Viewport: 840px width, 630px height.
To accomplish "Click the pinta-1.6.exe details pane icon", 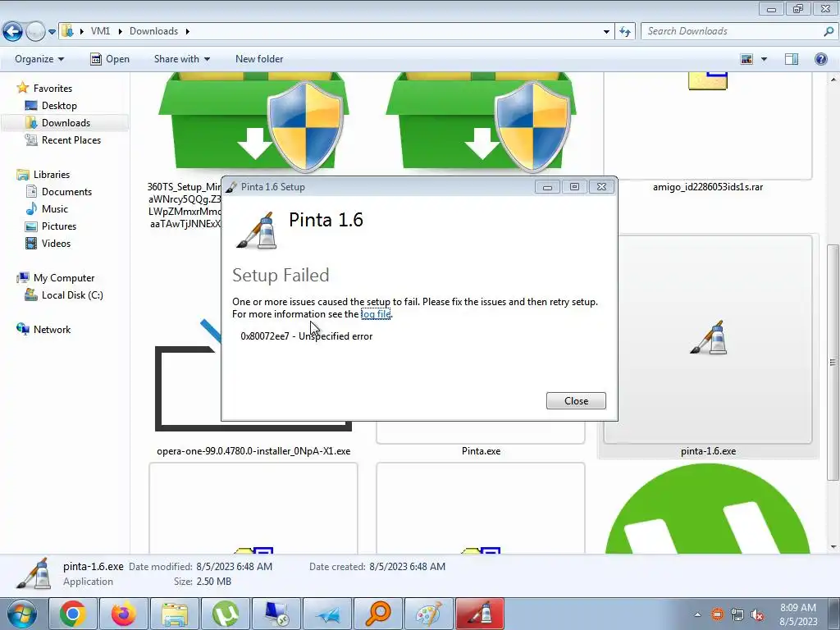I will (33, 573).
